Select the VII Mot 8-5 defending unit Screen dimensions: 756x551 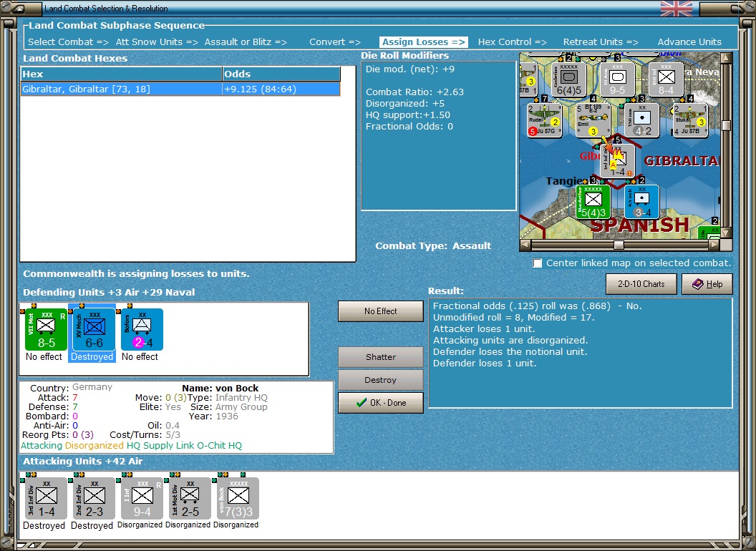(x=47, y=330)
